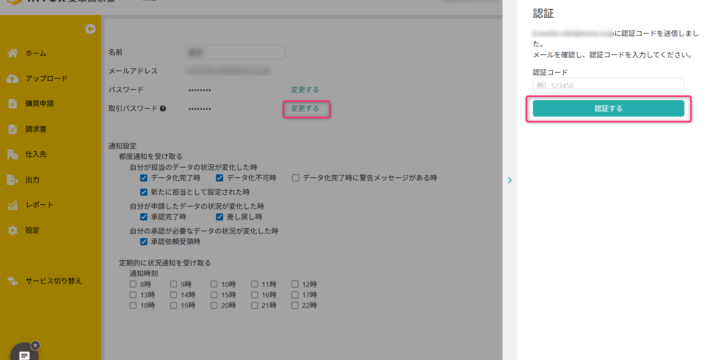
Task: Enable the 18時 notification checkbox
Action: point(133,305)
